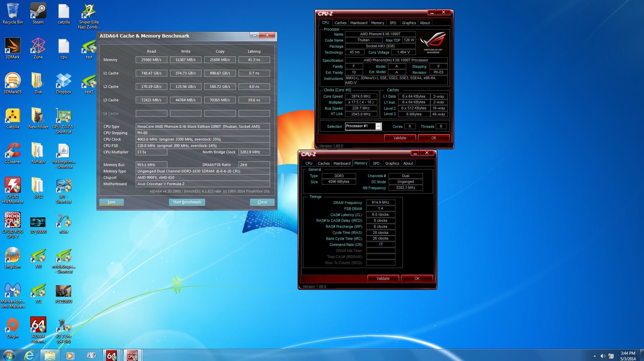Switch to CPU tab in lower CPU-Z window
644x361 pixels.
[309, 163]
